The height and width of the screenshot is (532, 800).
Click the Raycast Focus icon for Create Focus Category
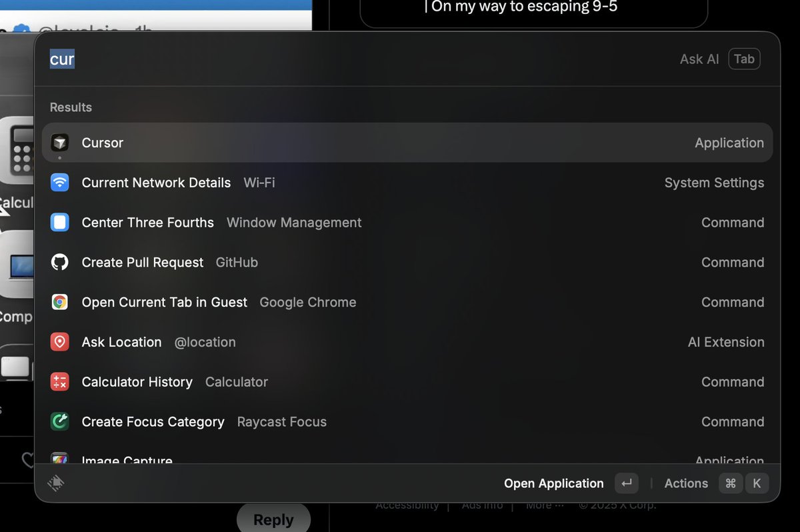[x=60, y=422]
